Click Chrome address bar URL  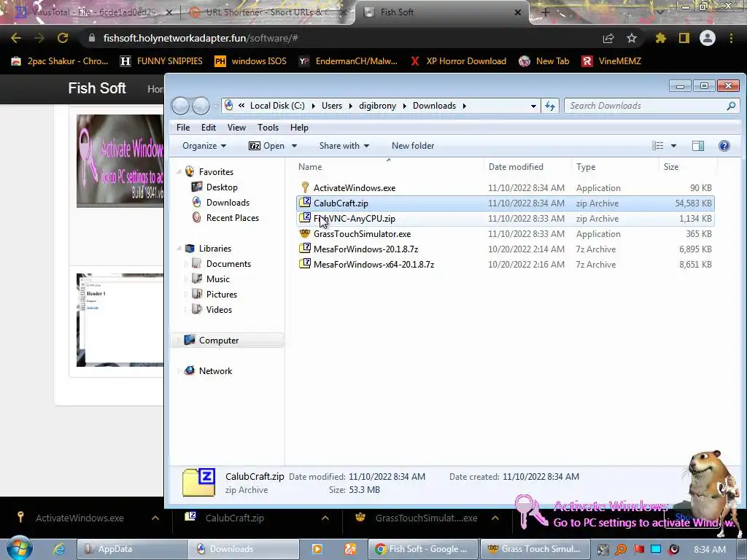(200, 38)
